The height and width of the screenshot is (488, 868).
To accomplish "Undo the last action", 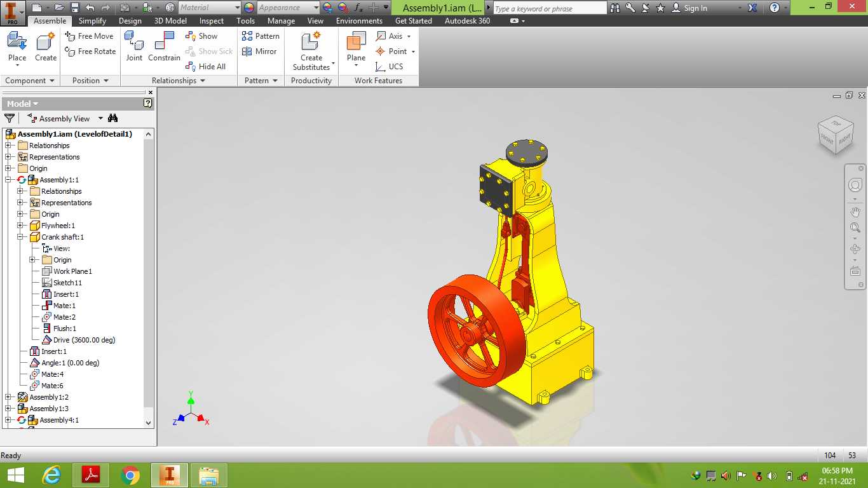I will pos(90,8).
